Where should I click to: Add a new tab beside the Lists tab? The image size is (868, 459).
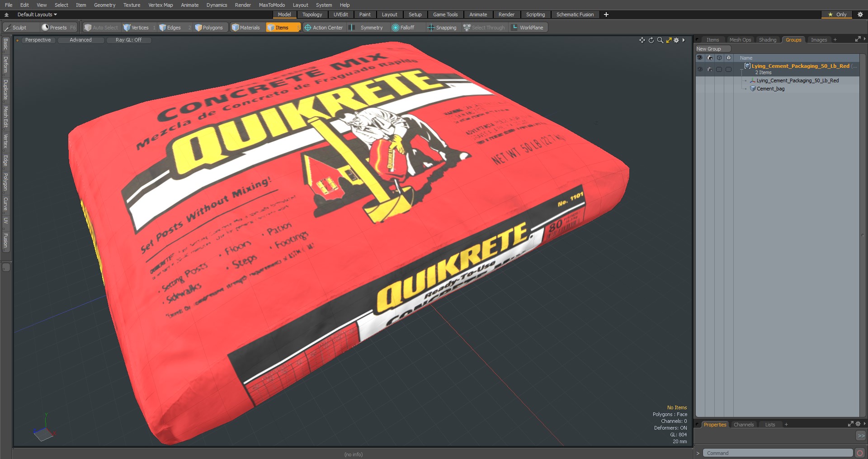tap(786, 425)
